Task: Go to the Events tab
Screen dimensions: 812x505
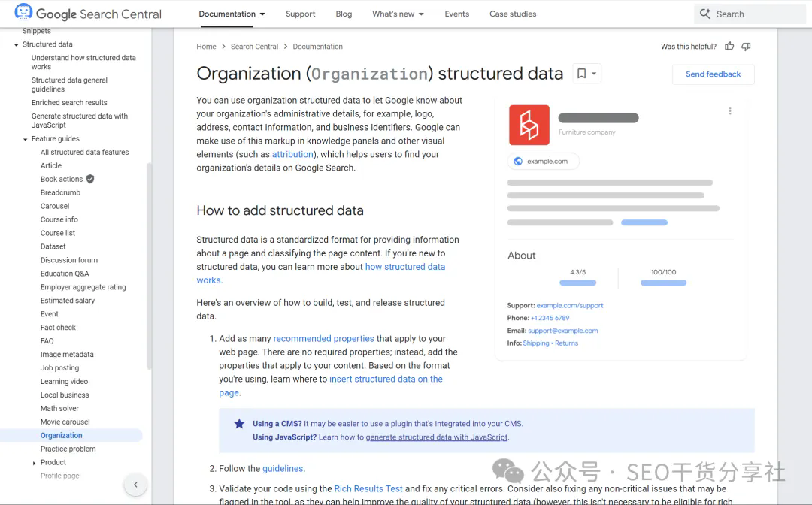Action: [x=457, y=14]
